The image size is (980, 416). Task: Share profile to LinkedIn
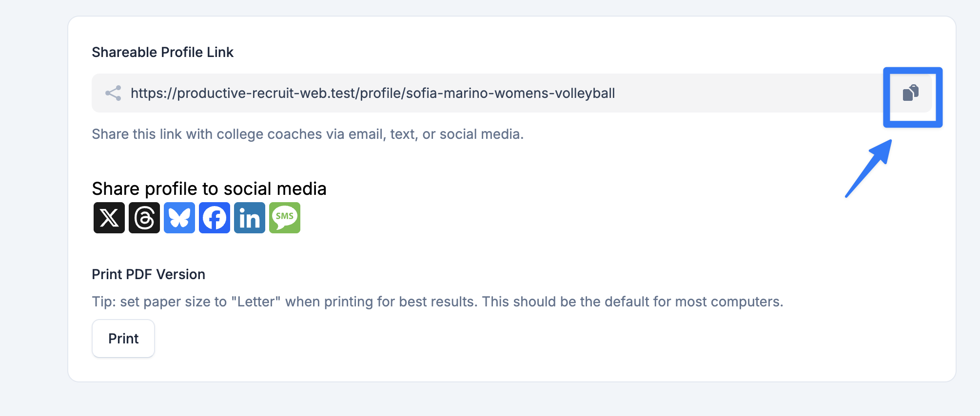pos(250,218)
